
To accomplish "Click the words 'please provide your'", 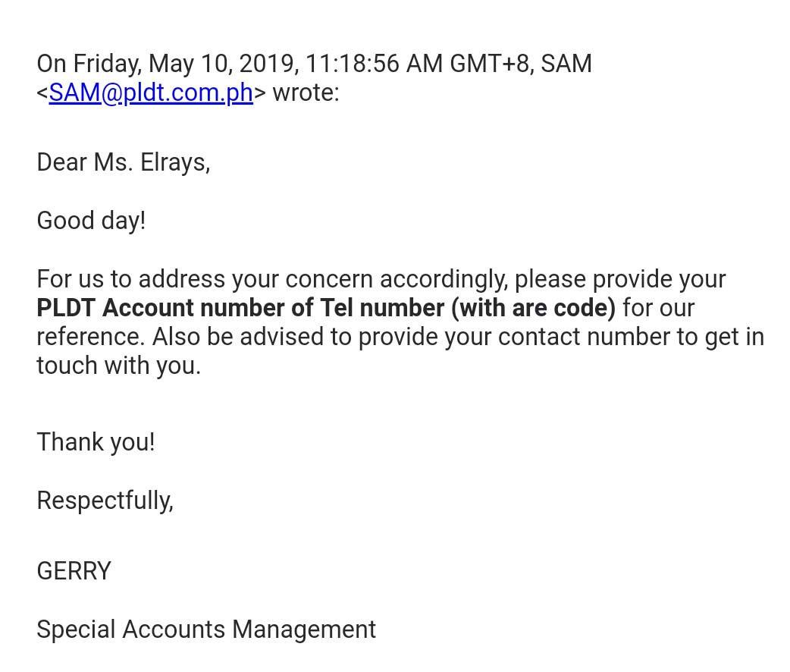I will tap(619, 279).
